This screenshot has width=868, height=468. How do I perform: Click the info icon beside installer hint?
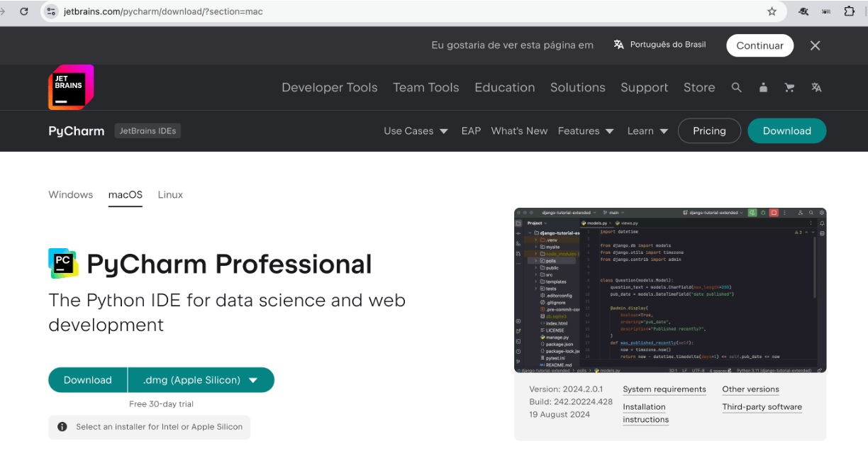(x=62, y=427)
